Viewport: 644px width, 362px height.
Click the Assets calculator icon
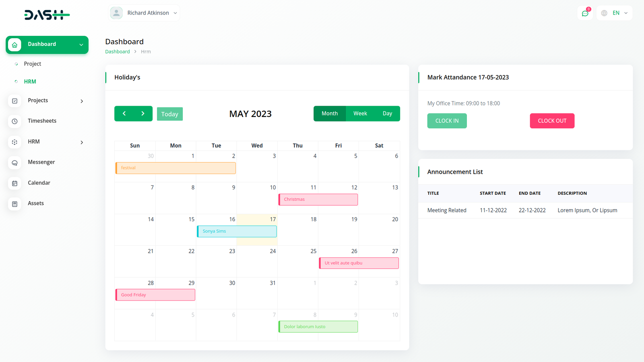pyautogui.click(x=14, y=204)
